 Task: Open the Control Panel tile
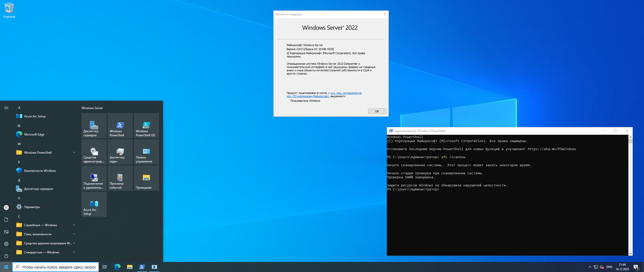(x=146, y=152)
